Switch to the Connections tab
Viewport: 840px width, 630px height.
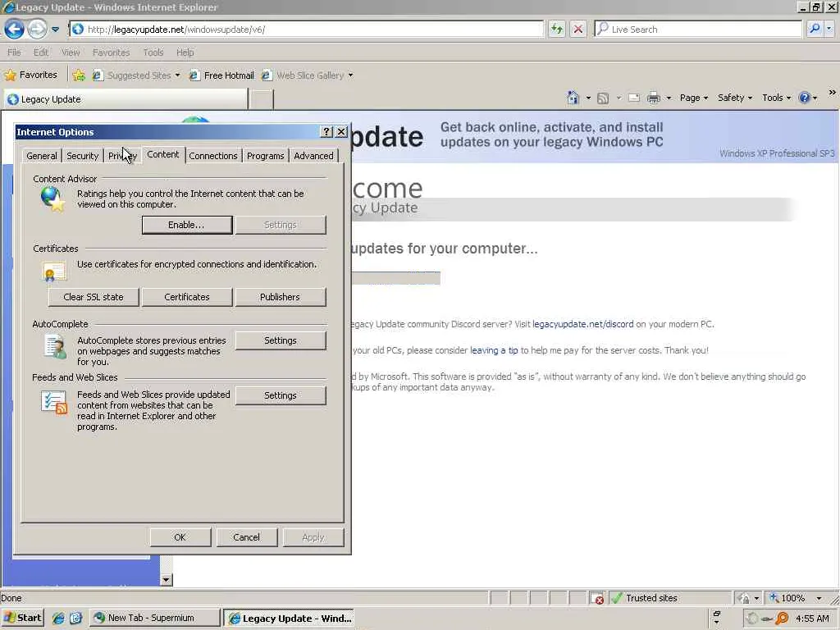pyautogui.click(x=212, y=156)
